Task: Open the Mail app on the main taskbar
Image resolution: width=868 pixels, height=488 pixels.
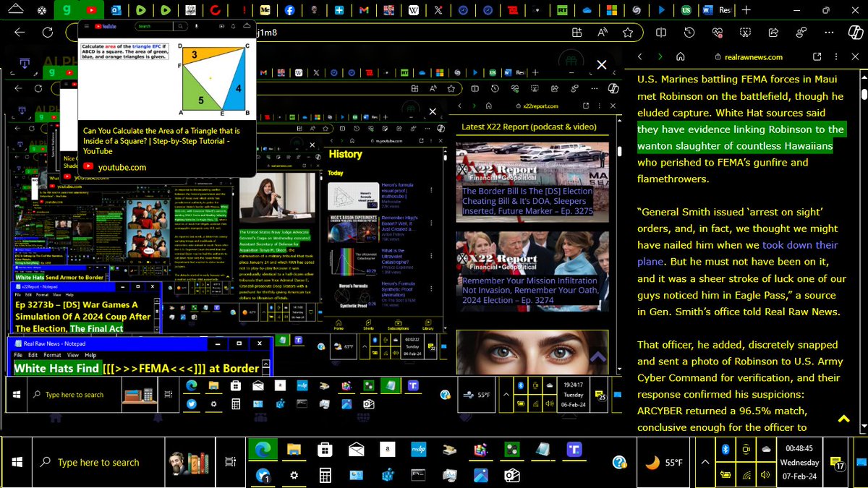Action: (356, 450)
